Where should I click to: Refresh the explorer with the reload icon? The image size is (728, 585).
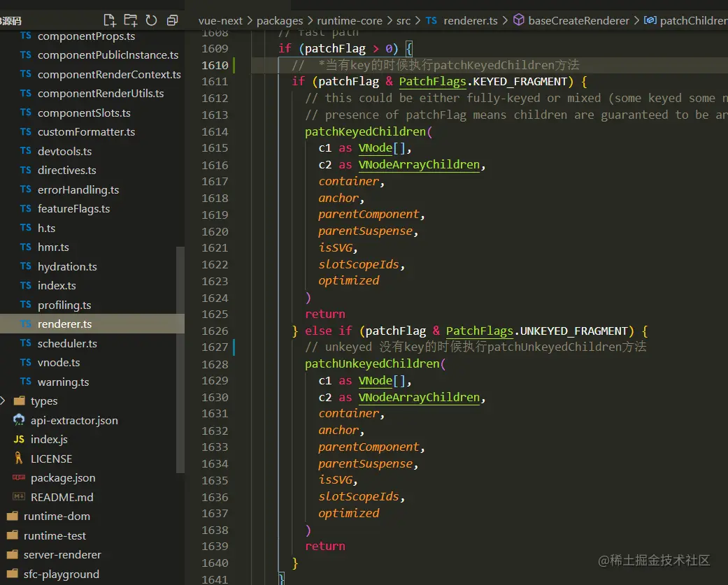pos(151,20)
